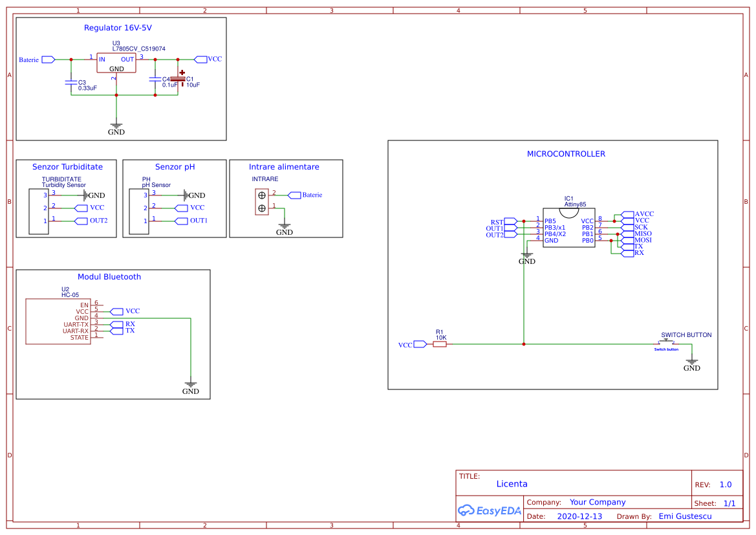Select the polarized capacitor C1 10uF
The width and height of the screenshot is (756, 535).
(x=178, y=80)
